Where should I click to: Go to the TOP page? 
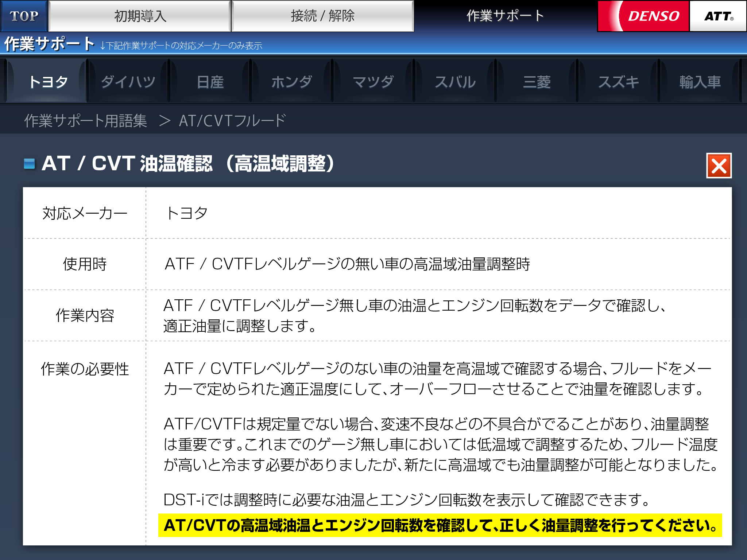[x=24, y=16]
